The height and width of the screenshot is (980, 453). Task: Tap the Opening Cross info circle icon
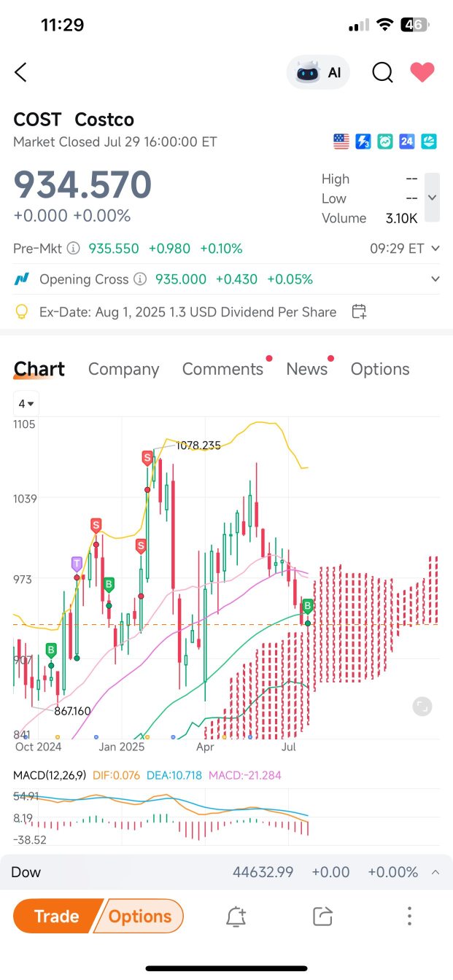click(140, 279)
